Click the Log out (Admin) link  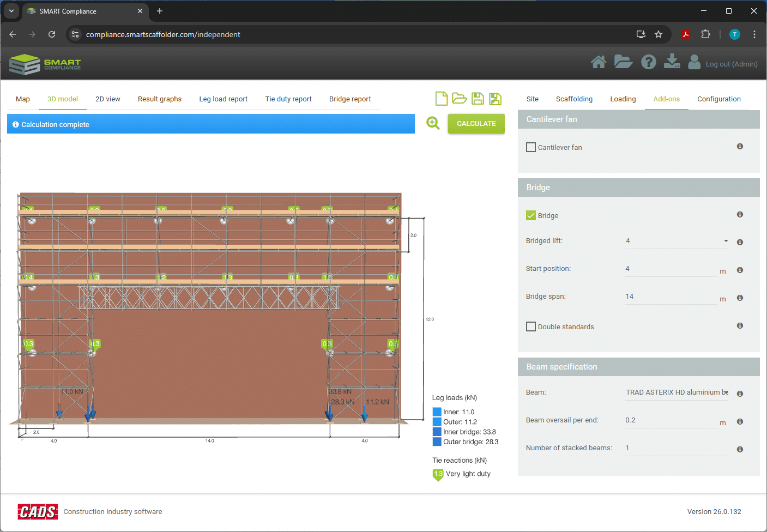tap(731, 64)
